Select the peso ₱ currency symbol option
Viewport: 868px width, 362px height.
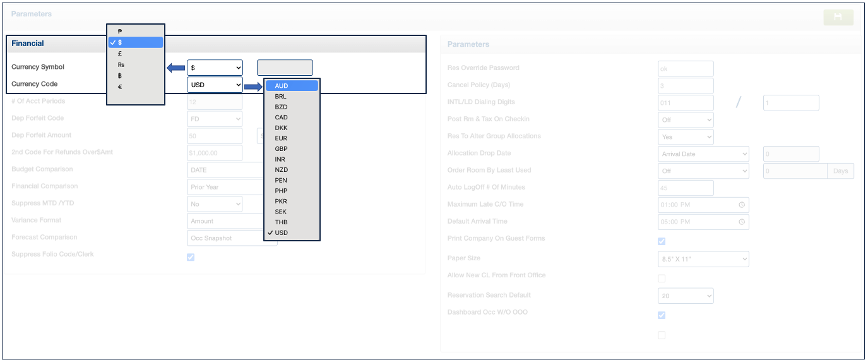coord(120,31)
